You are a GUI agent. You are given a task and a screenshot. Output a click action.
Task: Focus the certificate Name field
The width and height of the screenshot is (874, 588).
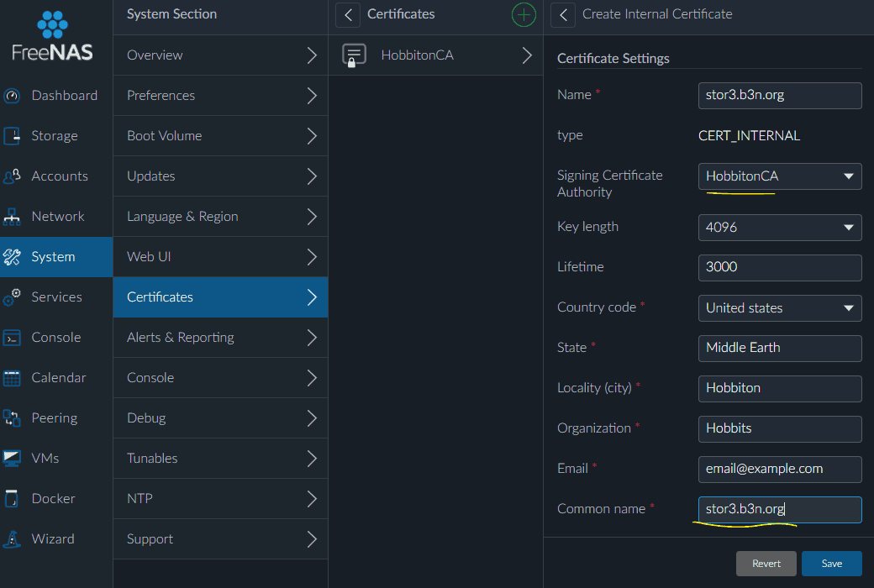coord(780,95)
